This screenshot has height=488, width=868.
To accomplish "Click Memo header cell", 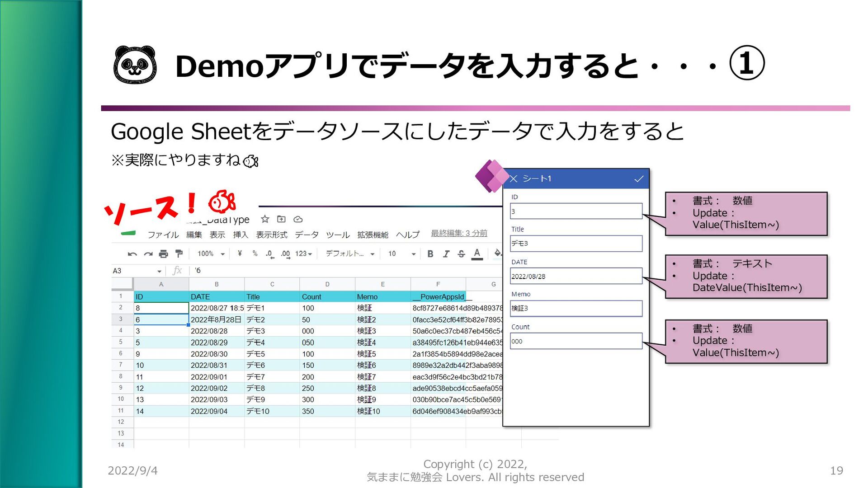I will click(x=383, y=297).
